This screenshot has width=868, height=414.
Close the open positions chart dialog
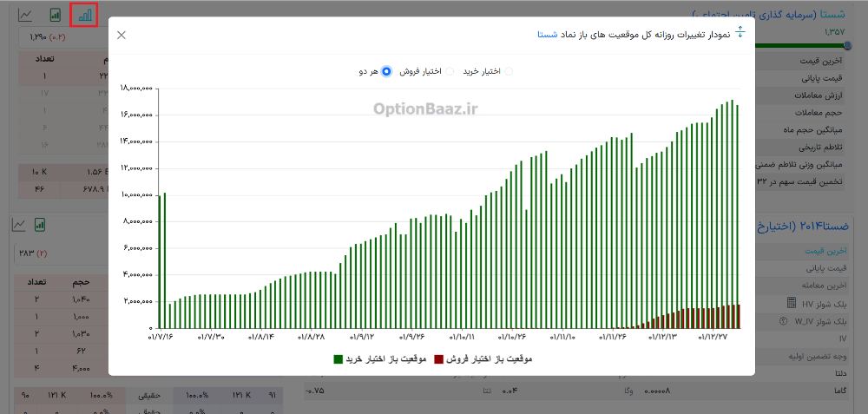122,35
